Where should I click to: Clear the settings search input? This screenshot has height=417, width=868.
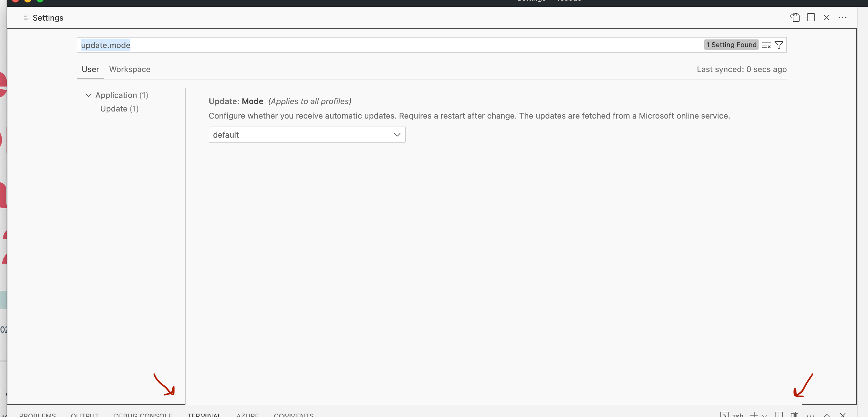pyautogui.click(x=767, y=45)
